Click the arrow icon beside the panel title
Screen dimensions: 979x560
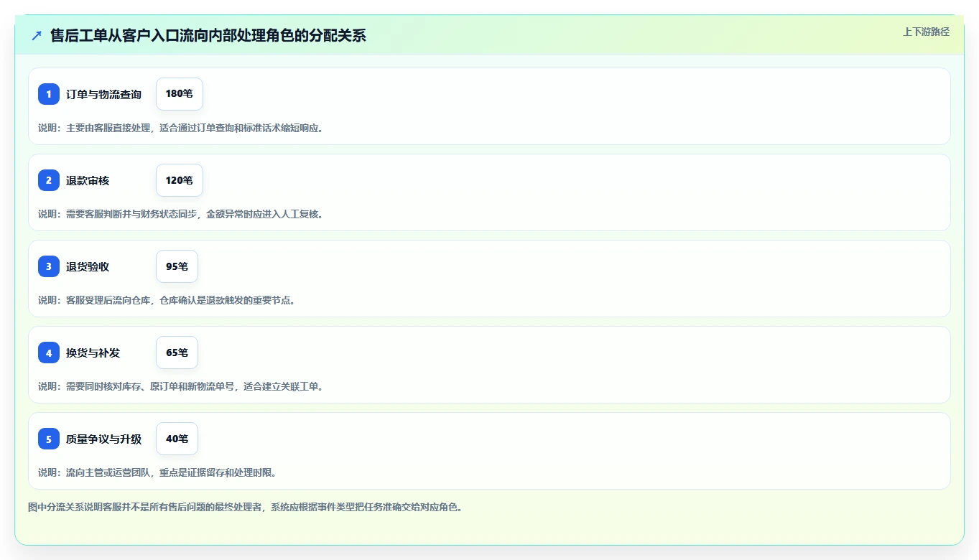pos(37,36)
